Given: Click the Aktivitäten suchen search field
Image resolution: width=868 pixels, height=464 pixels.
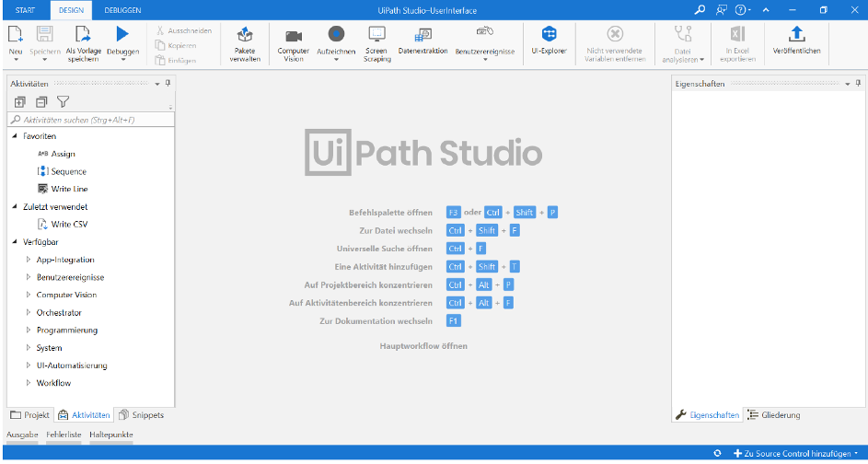Looking at the screenshot, I should coord(90,120).
